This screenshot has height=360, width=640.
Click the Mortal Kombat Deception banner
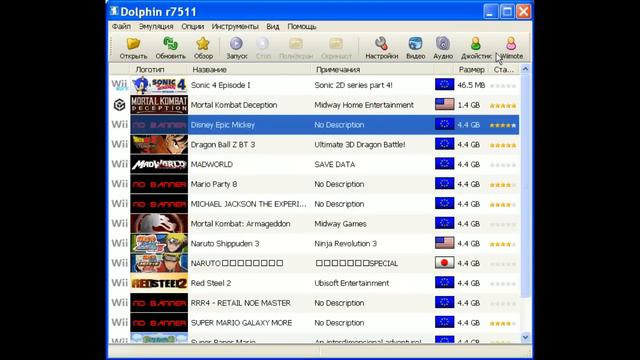click(159, 105)
